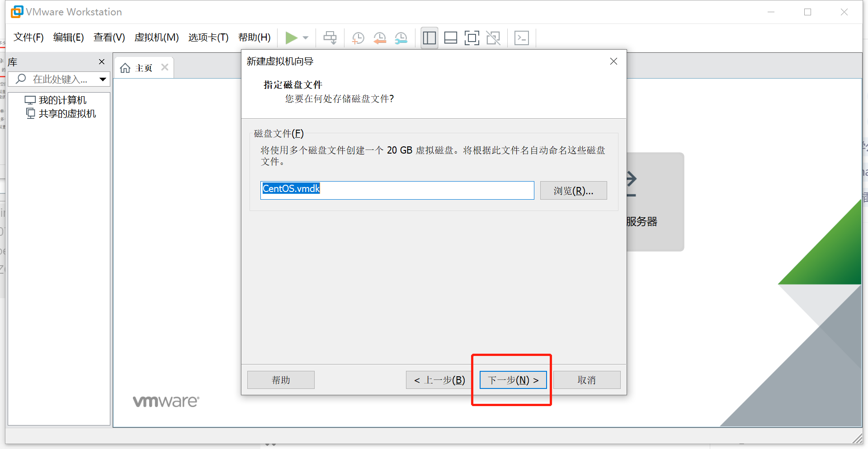Enter full screen mode via toolbar icon
Viewport: 868px width, 449px height.
pyautogui.click(x=472, y=38)
